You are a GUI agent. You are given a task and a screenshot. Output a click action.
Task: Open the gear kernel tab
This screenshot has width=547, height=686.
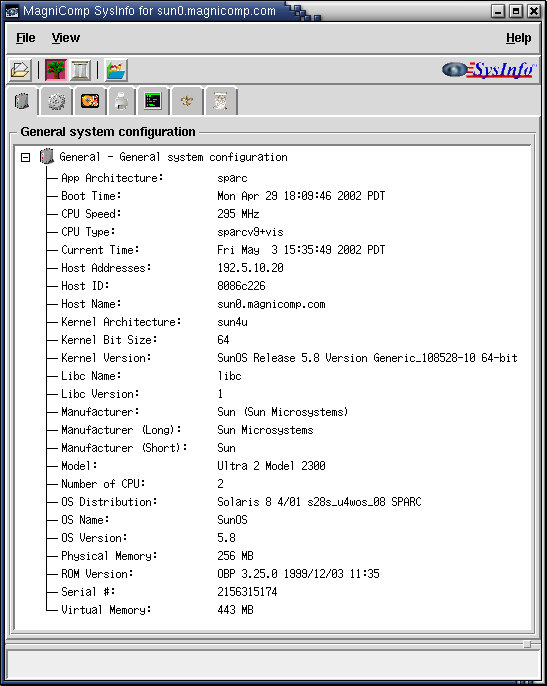tap(56, 102)
